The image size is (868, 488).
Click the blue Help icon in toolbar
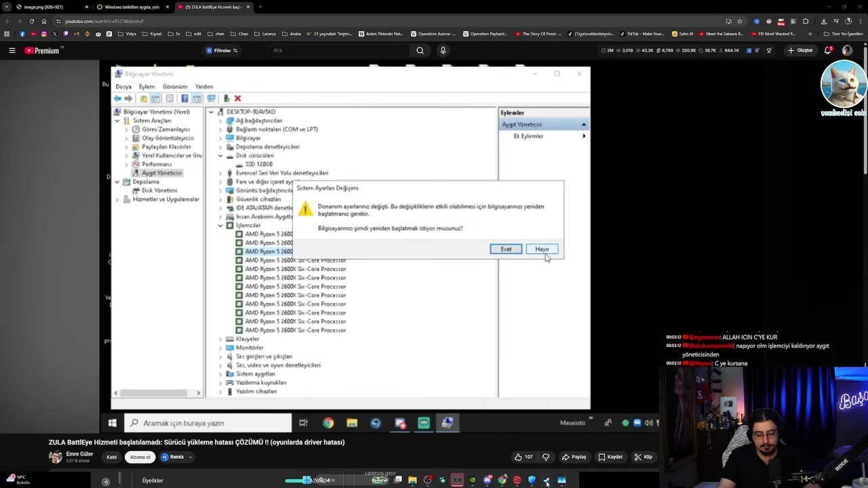(184, 98)
